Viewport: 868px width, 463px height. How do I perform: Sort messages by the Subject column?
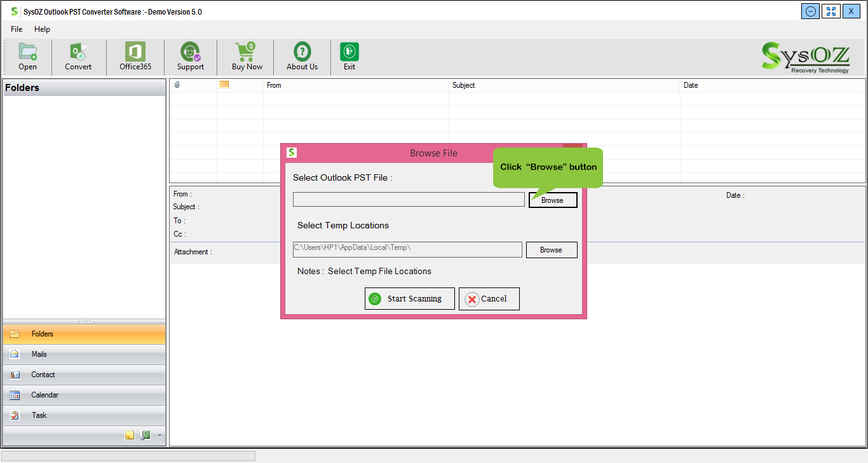click(564, 85)
